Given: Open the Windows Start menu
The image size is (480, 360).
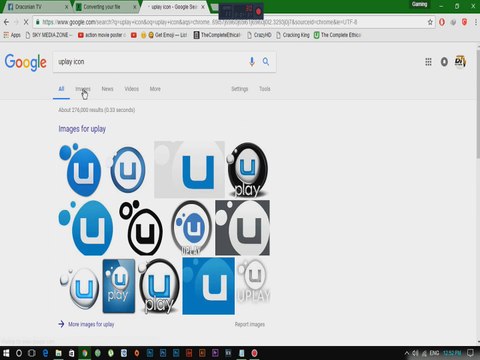Looking at the screenshot, I should pos(6,353).
